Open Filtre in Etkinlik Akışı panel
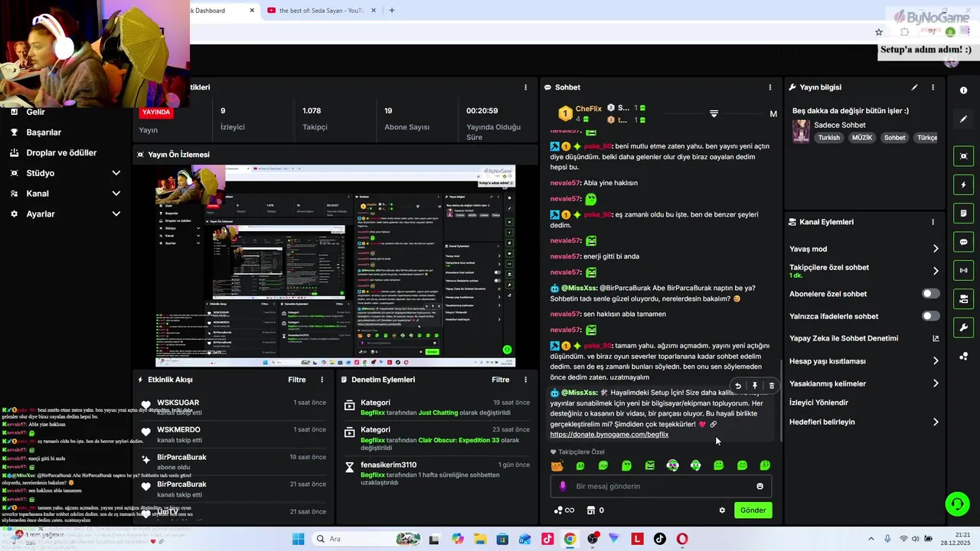 [297, 380]
